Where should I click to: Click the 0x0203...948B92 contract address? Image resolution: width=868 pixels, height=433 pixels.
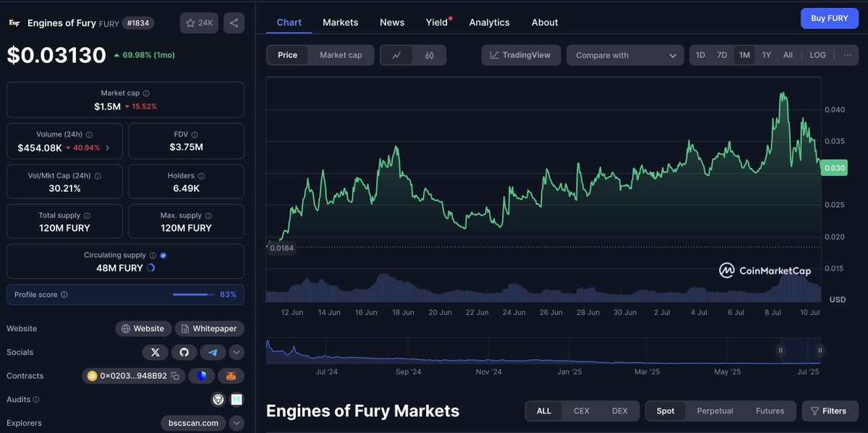click(x=132, y=376)
